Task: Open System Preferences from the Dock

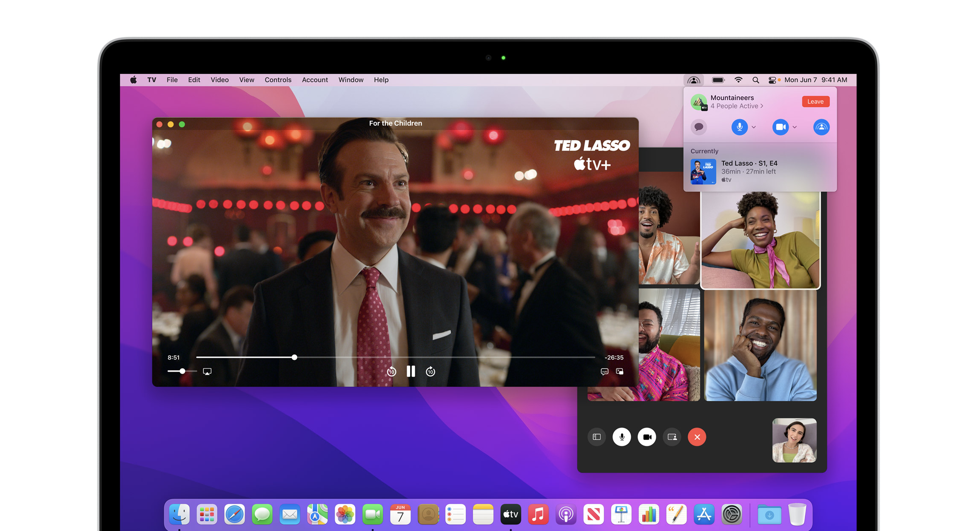Action: pos(732,514)
